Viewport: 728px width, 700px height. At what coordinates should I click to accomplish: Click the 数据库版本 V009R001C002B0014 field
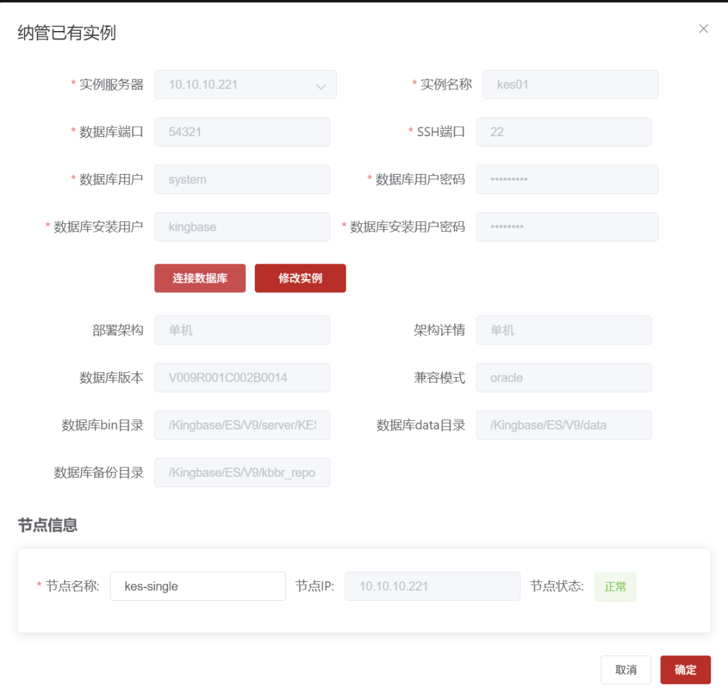[242, 378]
